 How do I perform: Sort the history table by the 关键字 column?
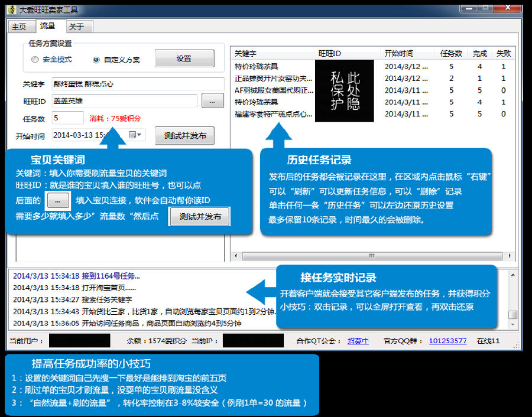tap(272, 53)
